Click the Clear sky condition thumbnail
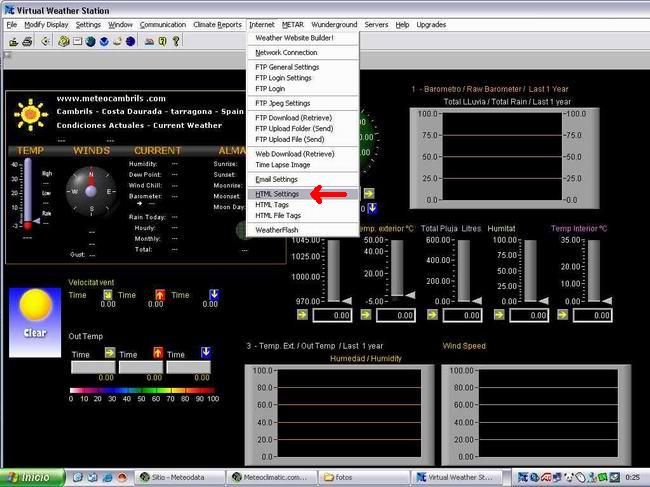 [35, 322]
